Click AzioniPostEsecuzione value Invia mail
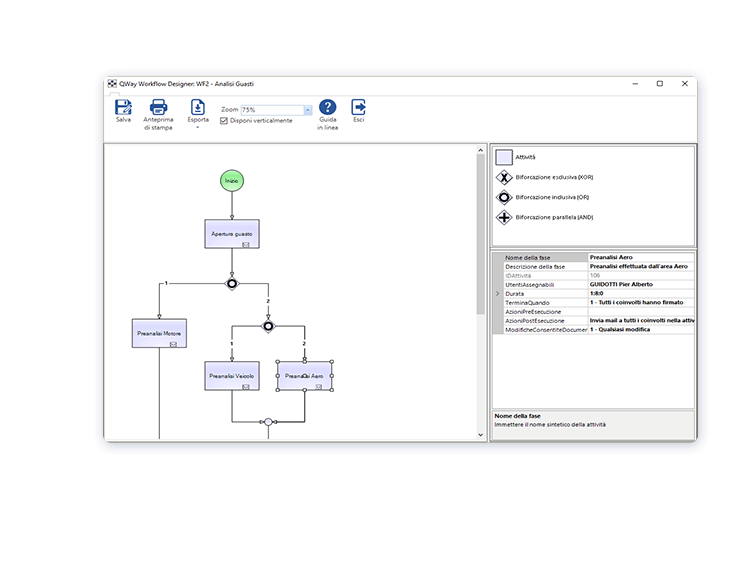 [x=641, y=321]
